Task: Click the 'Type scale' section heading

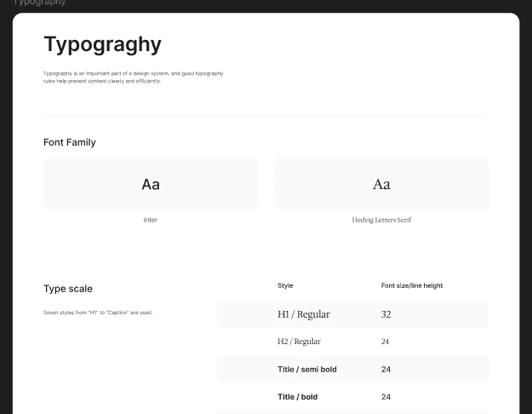Action: [68, 288]
